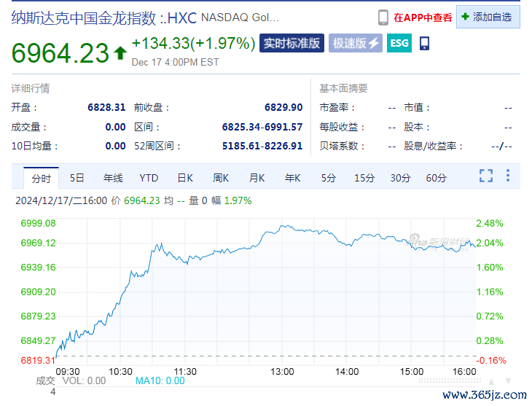Click the 52-week range 5185.61-8226.91

[262, 146]
